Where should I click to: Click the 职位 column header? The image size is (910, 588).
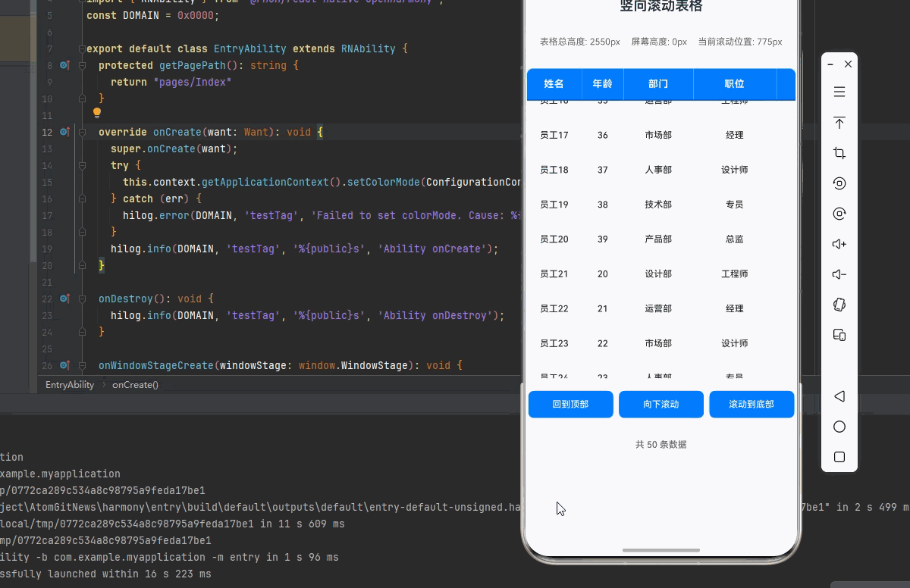point(734,84)
